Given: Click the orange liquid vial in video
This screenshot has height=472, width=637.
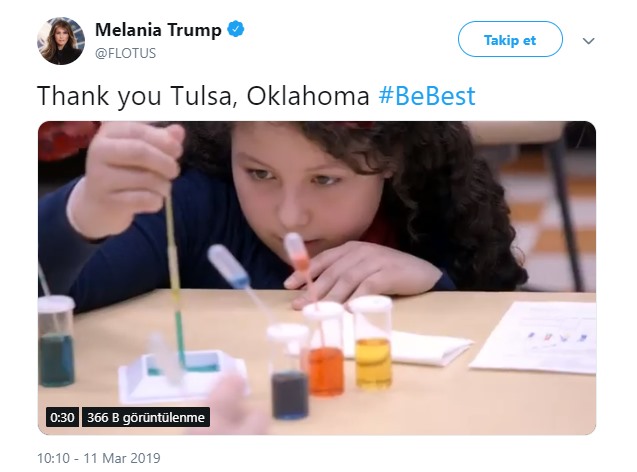Looking at the screenshot, I should [325, 349].
